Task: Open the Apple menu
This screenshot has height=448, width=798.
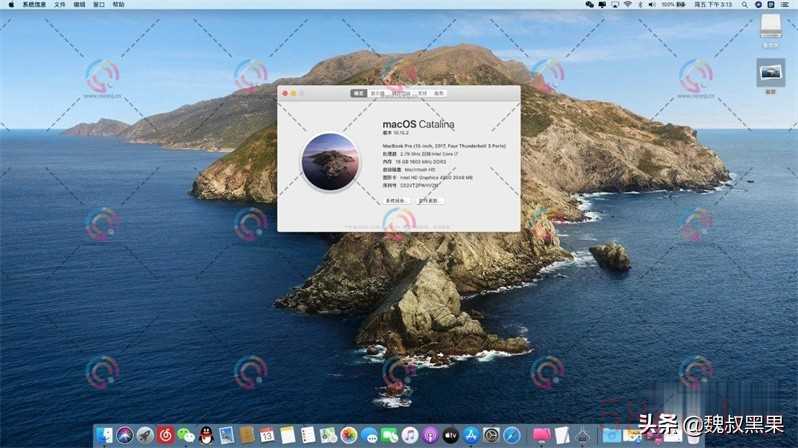Action: pos(11,4)
